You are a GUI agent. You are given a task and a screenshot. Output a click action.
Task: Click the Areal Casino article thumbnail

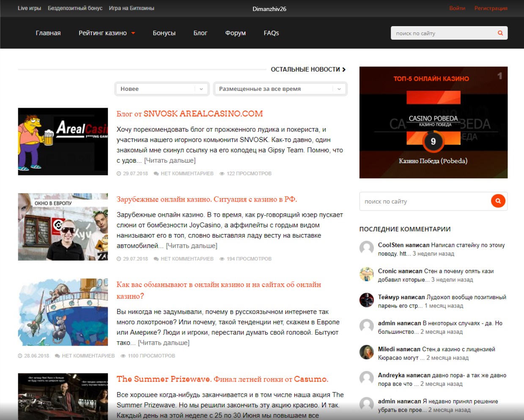pyautogui.click(x=63, y=142)
